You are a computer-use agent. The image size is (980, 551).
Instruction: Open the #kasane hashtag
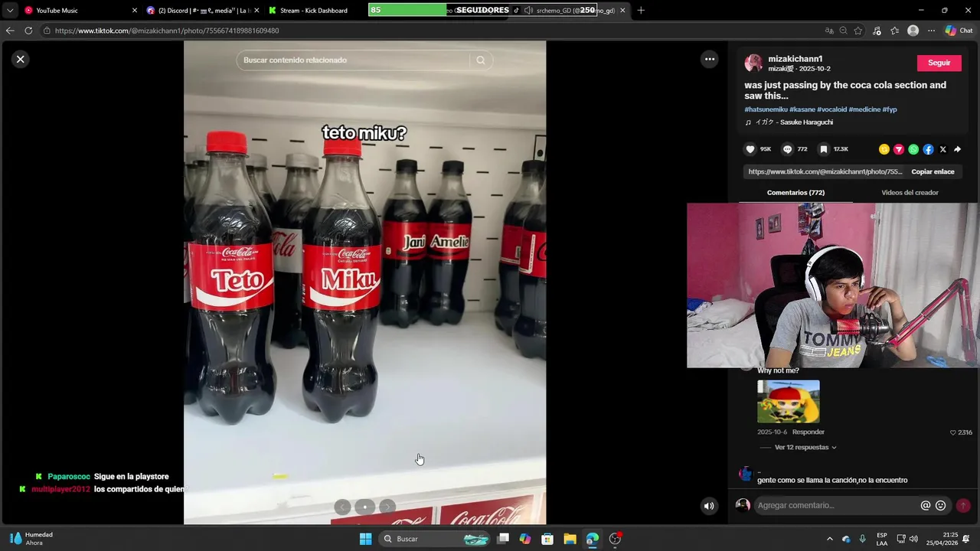(x=802, y=109)
